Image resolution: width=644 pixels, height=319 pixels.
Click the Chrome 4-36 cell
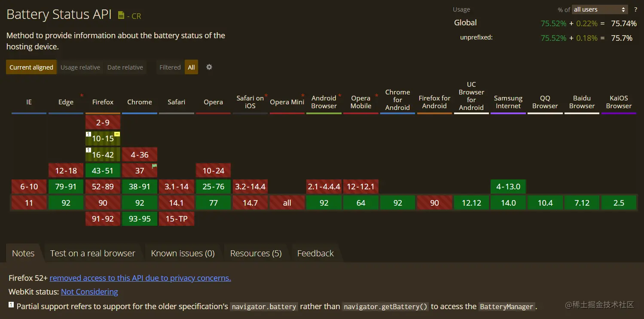(x=140, y=155)
